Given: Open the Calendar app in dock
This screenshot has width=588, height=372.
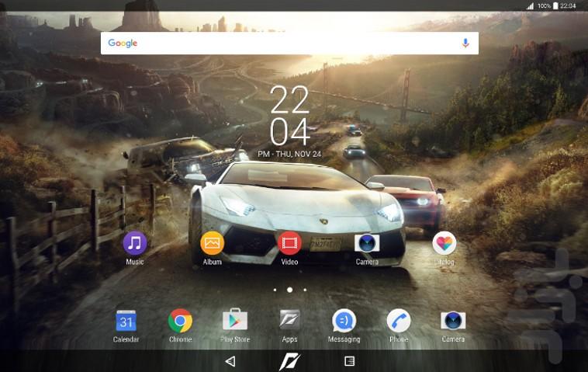Looking at the screenshot, I should 126,321.
